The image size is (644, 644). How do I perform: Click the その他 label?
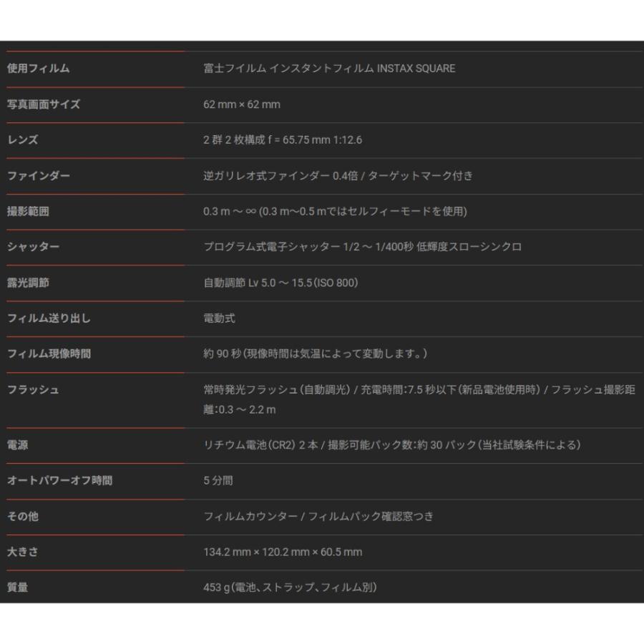(x=23, y=517)
